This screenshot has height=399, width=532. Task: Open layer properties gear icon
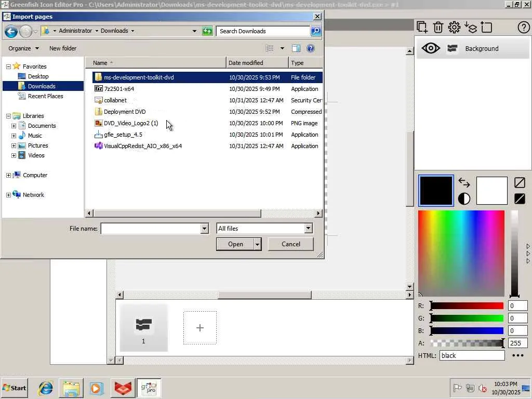[x=454, y=27]
